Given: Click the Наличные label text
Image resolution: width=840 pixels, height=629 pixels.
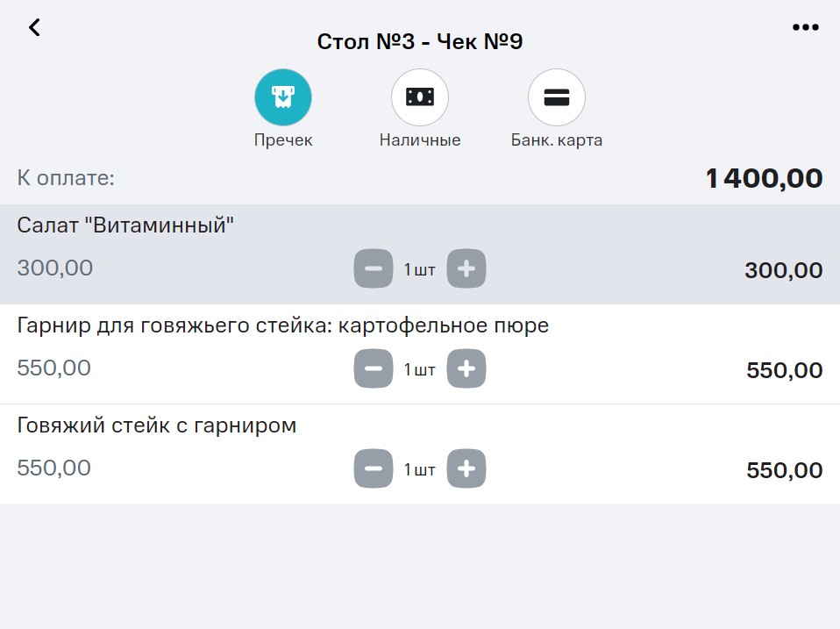Looking at the screenshot, I should pyautogui.click(x=420, y=140).
